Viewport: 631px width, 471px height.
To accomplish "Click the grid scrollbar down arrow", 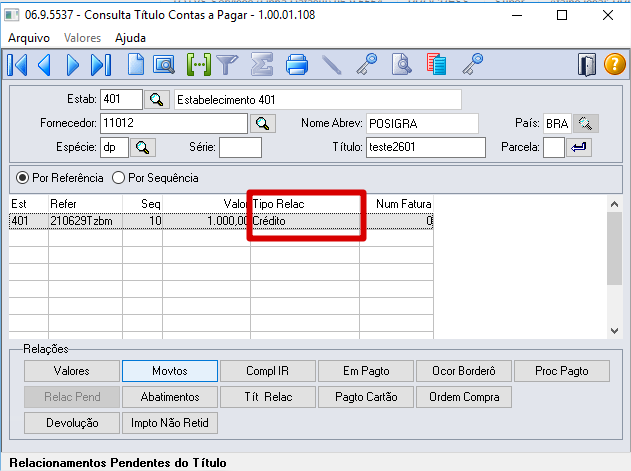I will click(614, 331).
